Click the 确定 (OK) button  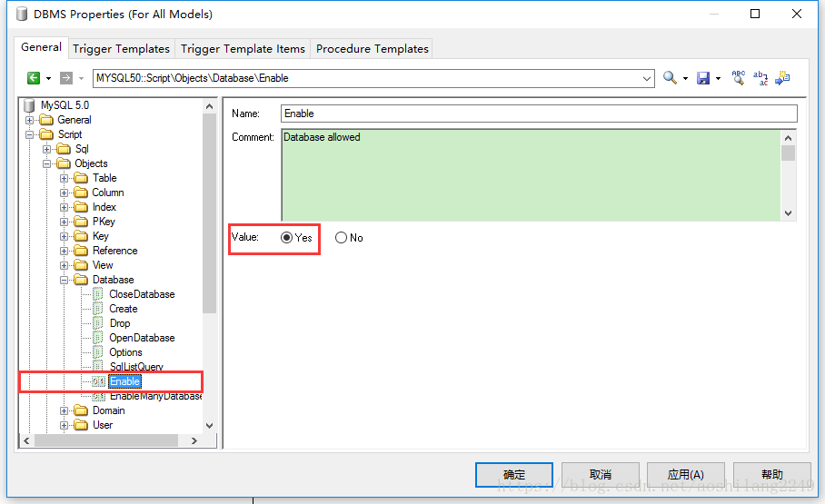tap(514, 475)
